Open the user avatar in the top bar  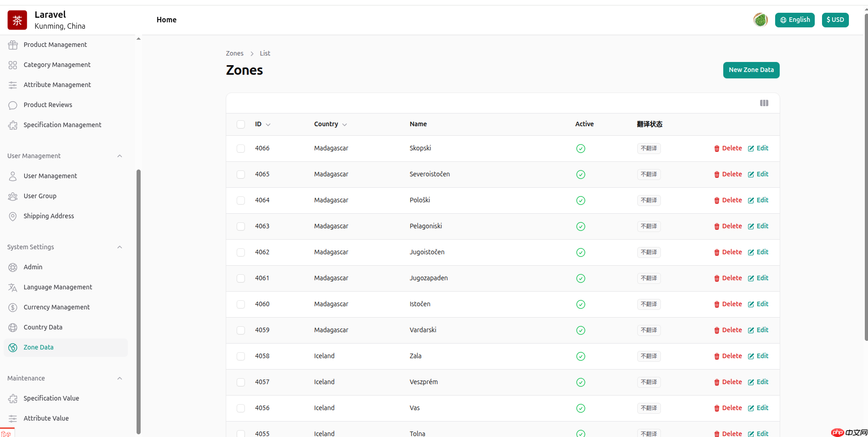tap(760, 20)
